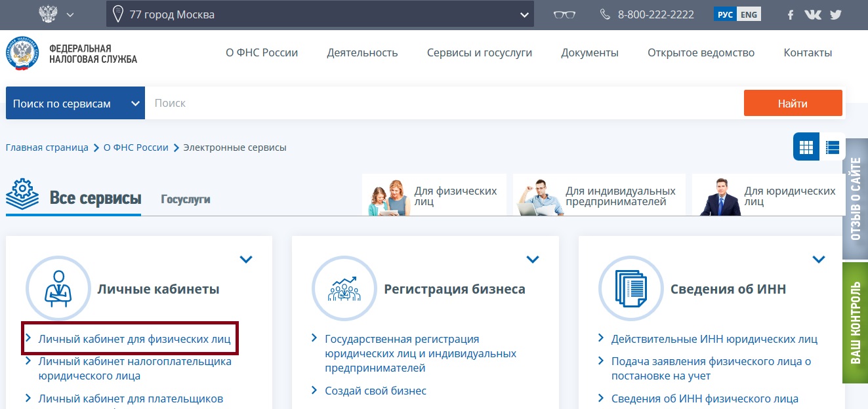The image size is (868, 409).
Task: Switch to list view layout
Action: point(833,147)
